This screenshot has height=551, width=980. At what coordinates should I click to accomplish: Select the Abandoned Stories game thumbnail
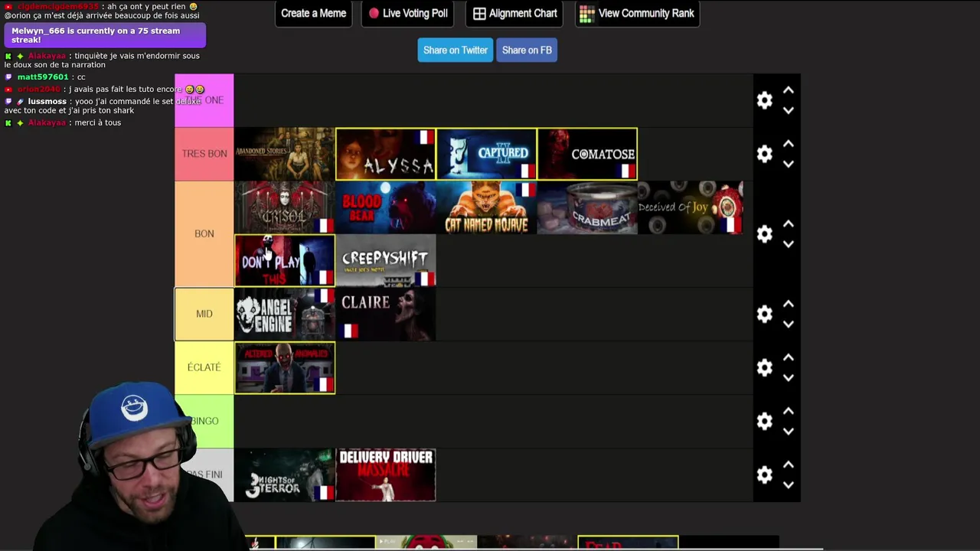[285, 154]
